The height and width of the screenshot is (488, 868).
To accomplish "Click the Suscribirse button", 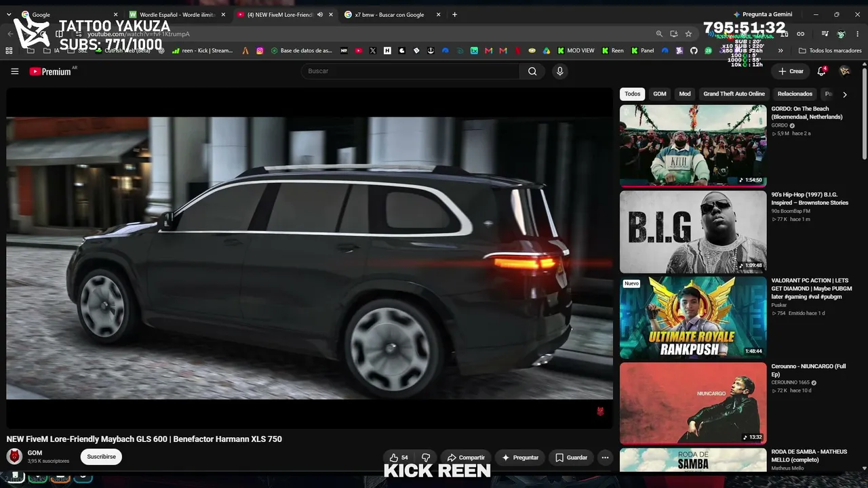I will pyautogui.click(x=101, y=457).
